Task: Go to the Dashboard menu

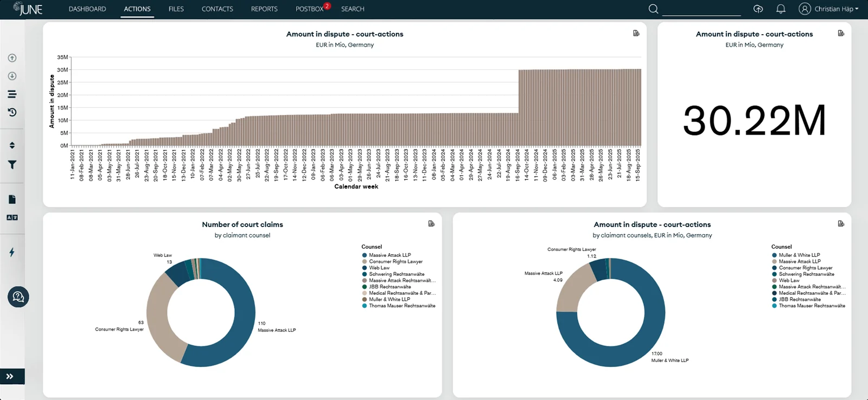Action: tap(87, 9)
